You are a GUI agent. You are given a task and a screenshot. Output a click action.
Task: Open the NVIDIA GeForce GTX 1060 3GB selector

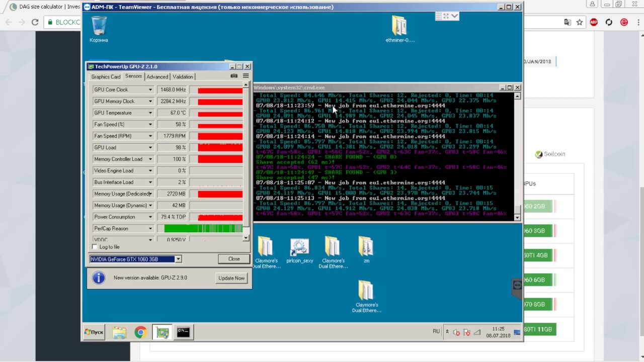coord(135,259)
